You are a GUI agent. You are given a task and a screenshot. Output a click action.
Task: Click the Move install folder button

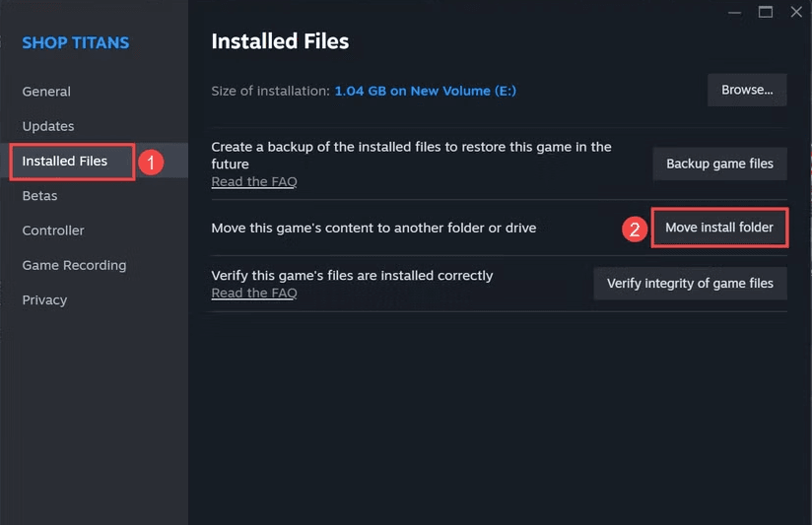pyautogui.click(x=719, y=228)
